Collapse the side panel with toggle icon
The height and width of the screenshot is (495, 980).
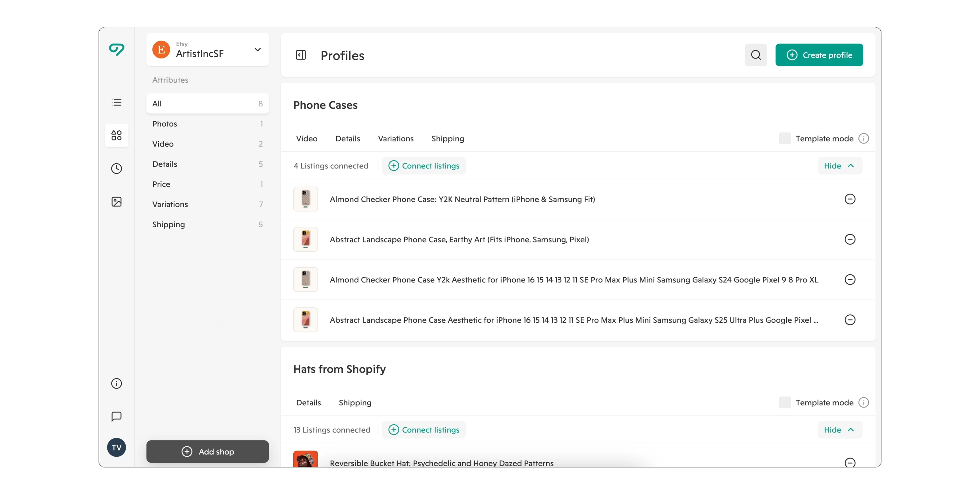301,55
